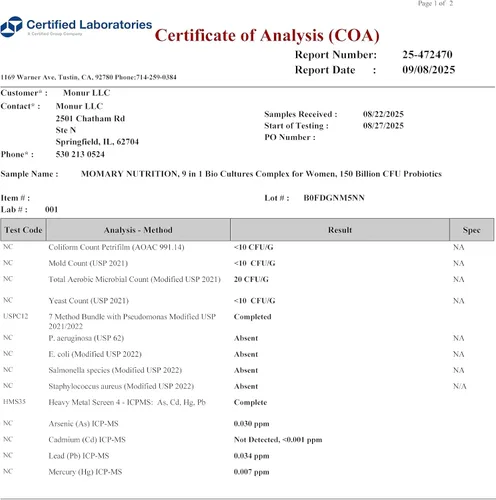This screenshot has width=496, height=500.
Task: Click phone number 530 213 0524
Action: point(80,154)
